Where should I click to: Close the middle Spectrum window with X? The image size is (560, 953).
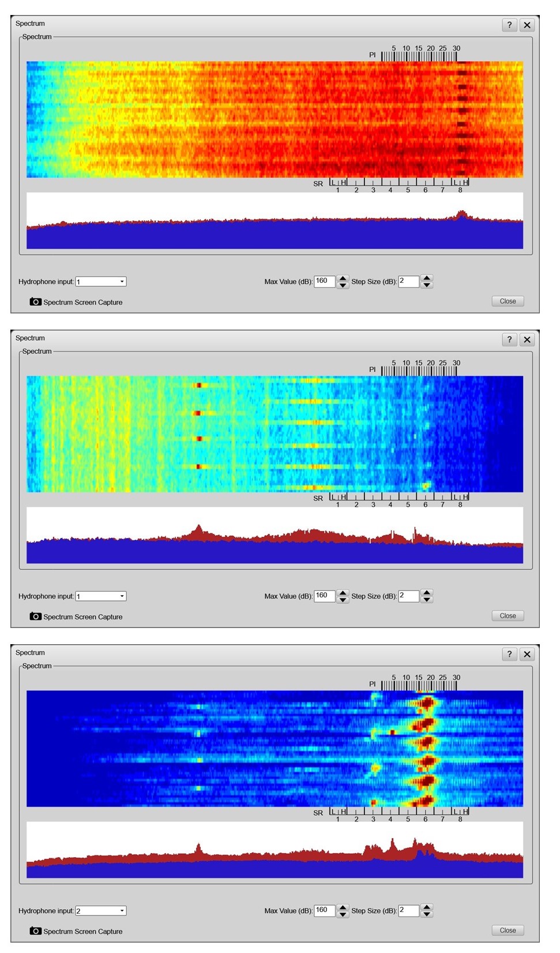[x=527, y=339]
